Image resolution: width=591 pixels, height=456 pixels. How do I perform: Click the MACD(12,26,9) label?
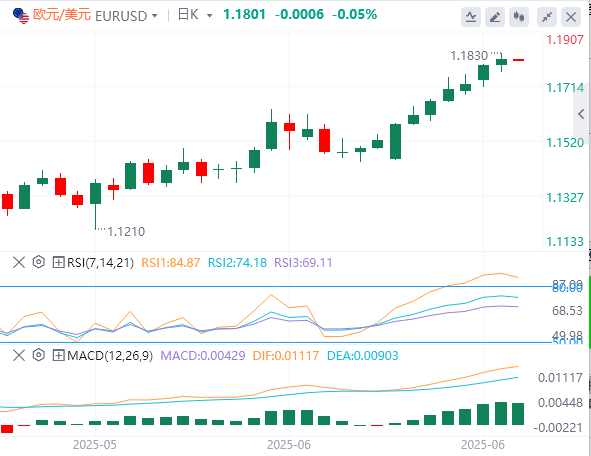110,355
